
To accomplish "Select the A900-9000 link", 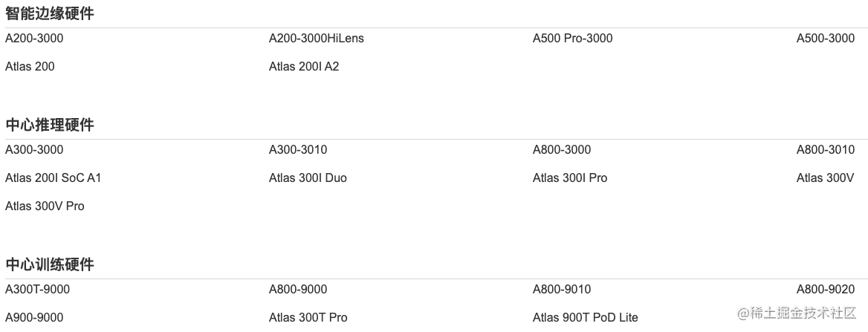I will pyautogui.click(x=34, y=318).
